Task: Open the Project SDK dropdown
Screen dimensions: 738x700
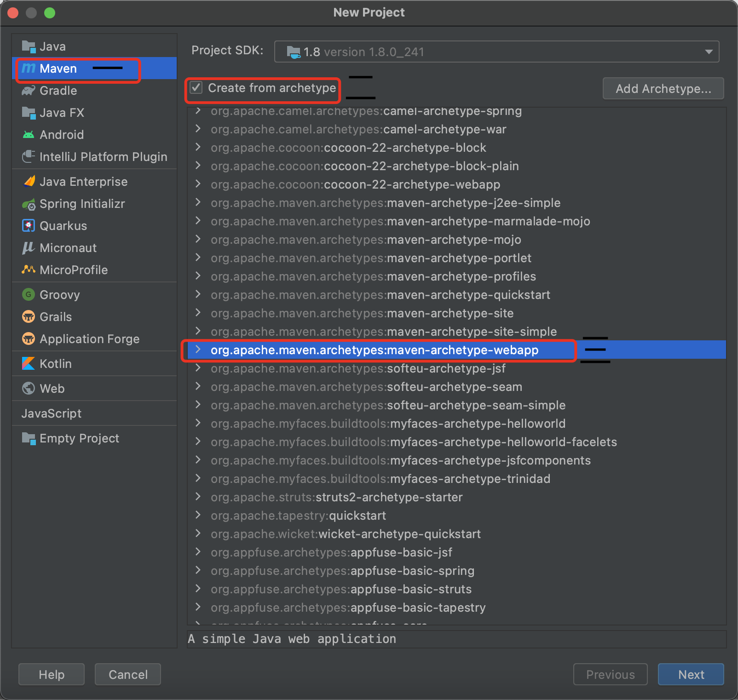Action: pyautogui.click(x=709, y=52)
